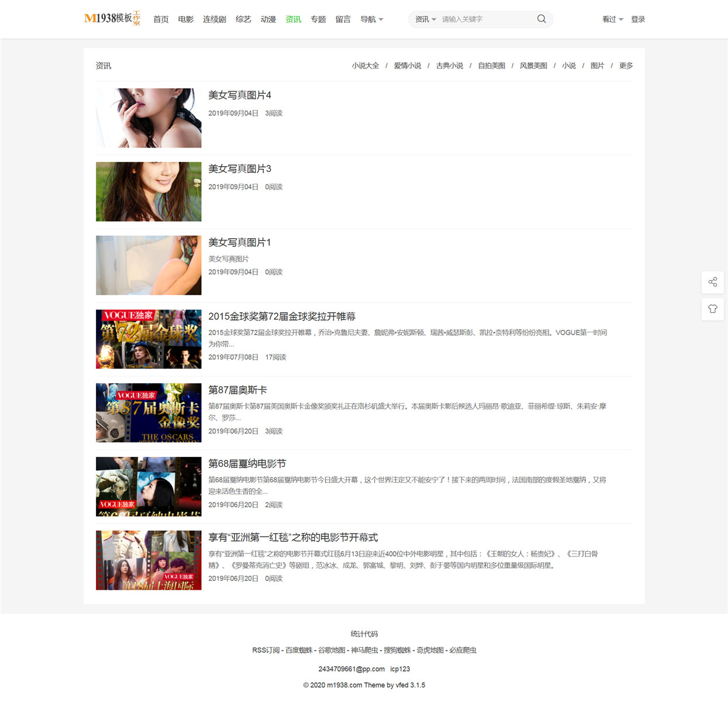Open the 图片 category link
The image size is (728, 705).
pos(597,66)
